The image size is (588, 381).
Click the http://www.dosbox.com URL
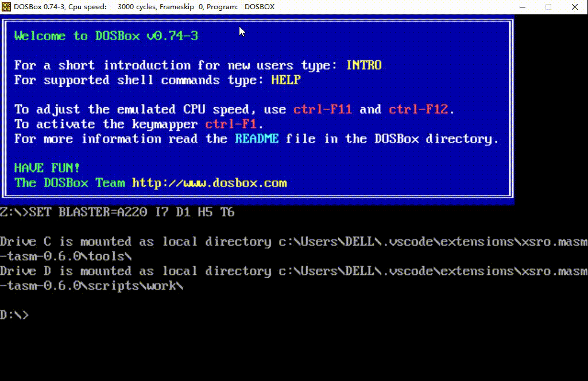(209, 183)
